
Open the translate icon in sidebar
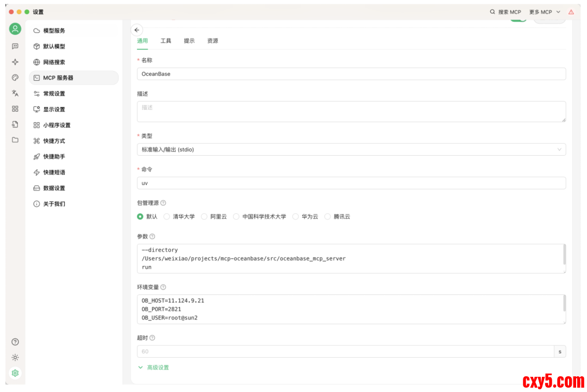[x=15, y=93]
